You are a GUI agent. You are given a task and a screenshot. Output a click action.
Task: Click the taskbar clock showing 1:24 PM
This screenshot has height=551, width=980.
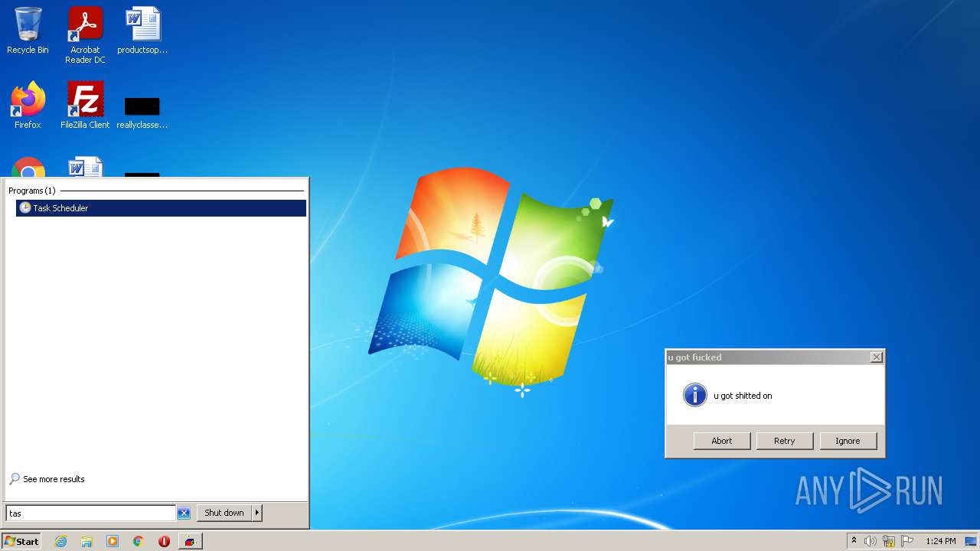(941, 541)
